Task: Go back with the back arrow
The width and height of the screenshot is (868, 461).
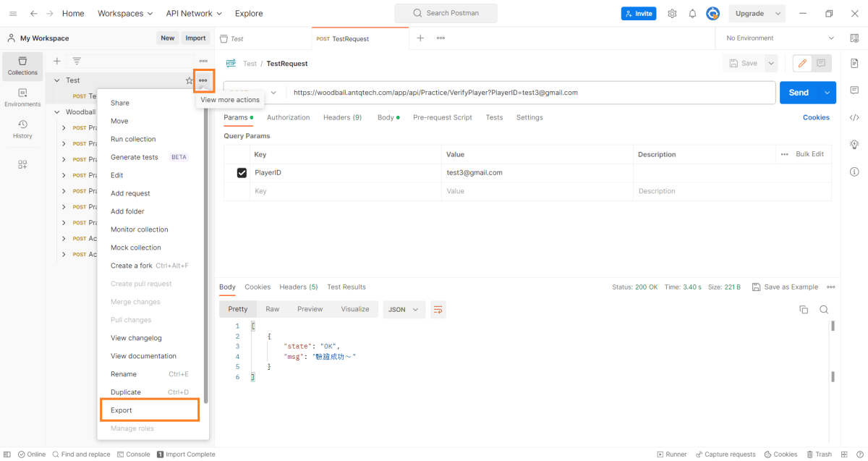Action: (x=33, y=13)
